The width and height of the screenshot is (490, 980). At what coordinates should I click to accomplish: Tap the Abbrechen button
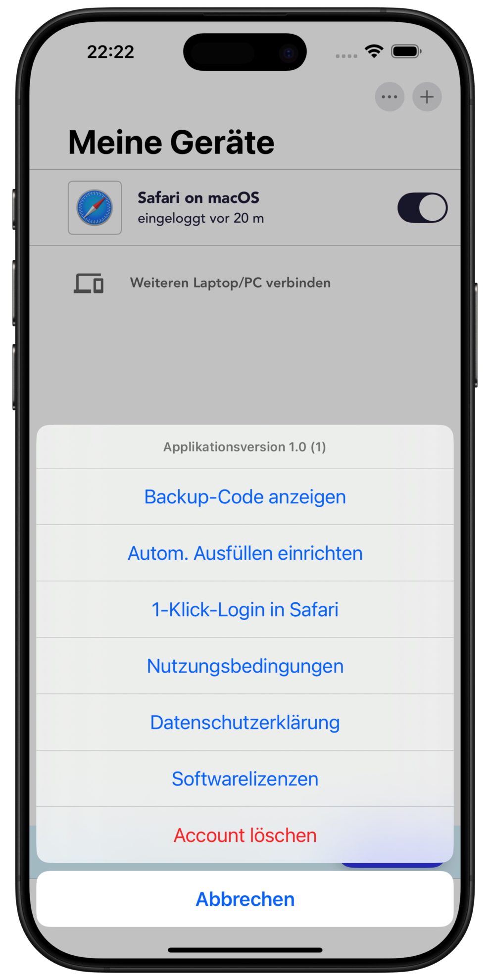point(245,899)
